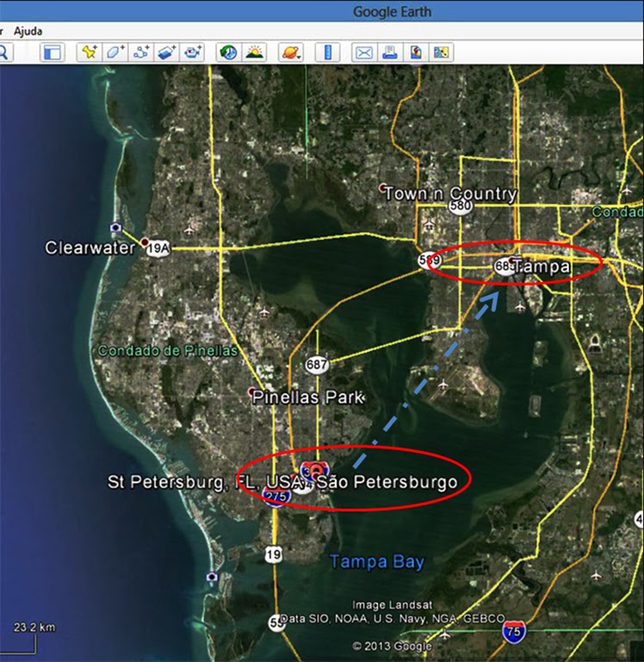Click the St Petersburg, FL, USA label

click(x=206, y=482)
